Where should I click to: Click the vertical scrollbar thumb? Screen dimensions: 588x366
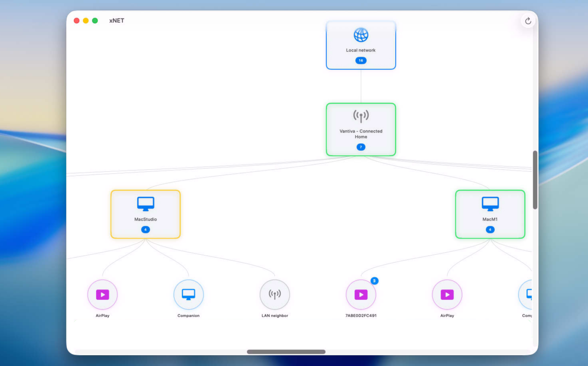pyautogui.click(x=535, y=180)
